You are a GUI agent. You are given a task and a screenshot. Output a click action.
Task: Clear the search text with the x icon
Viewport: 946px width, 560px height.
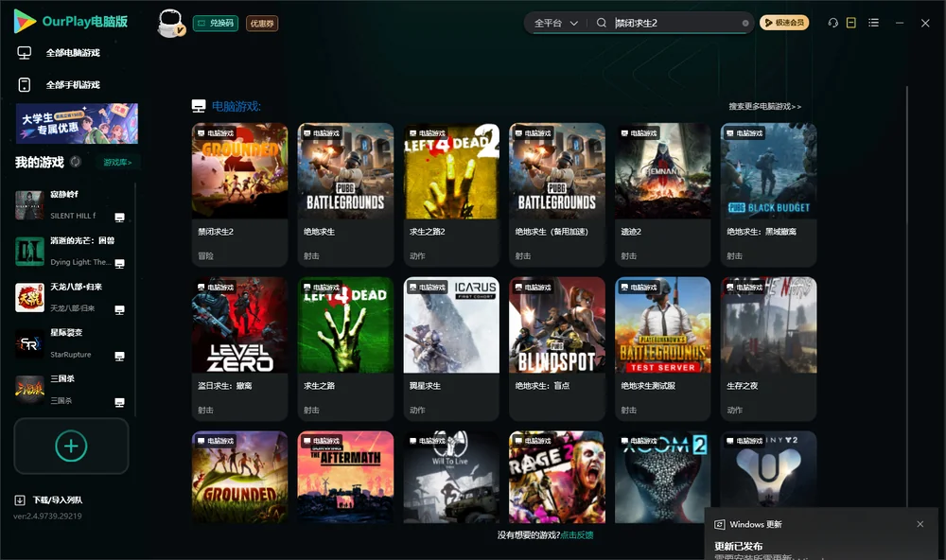click(745, 24)
